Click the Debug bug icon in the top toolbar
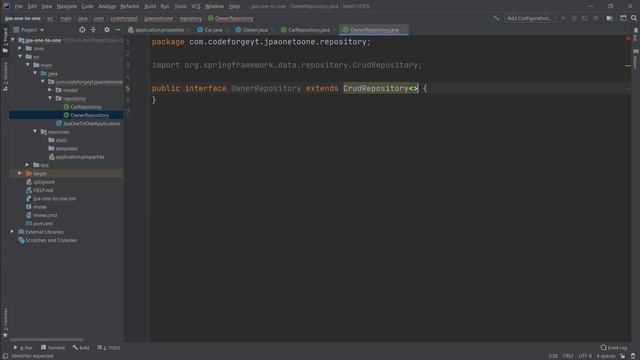Screen dimensions: 640x360 click(x=573, y=18)
